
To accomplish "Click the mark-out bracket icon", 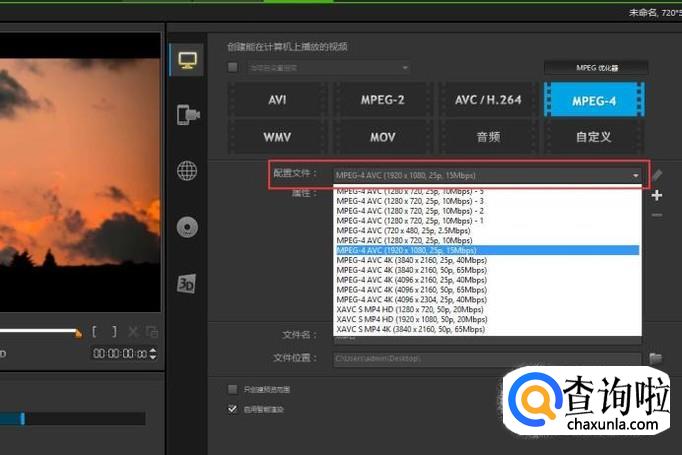I will pos(114,331).
